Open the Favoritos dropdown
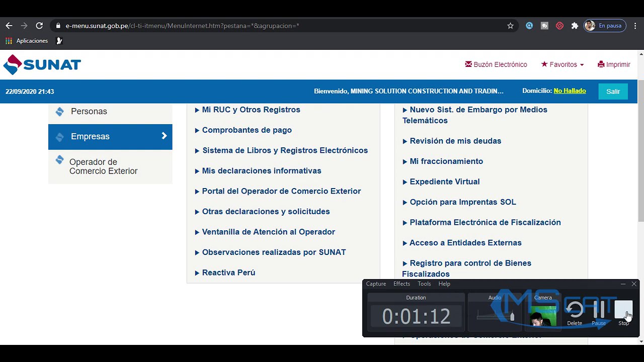Screen dimensions: 644x362 click(x=562, y=64)
